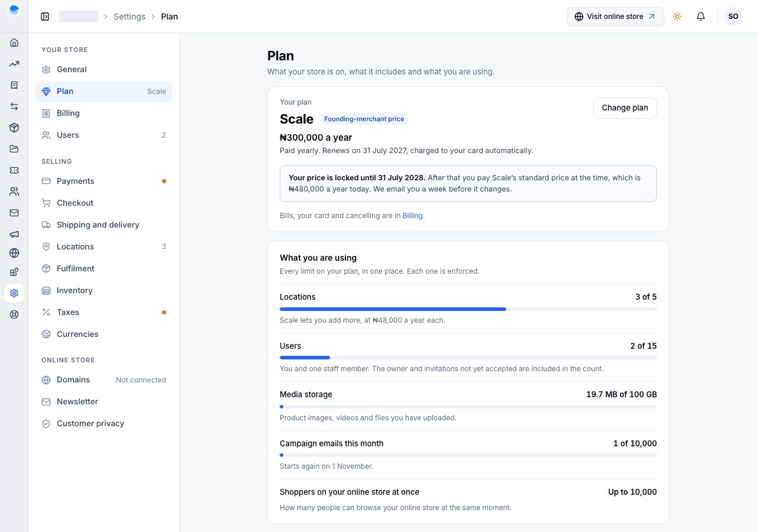Open the orders receipt icon
The image size is (757, 532).
(14, 85)
